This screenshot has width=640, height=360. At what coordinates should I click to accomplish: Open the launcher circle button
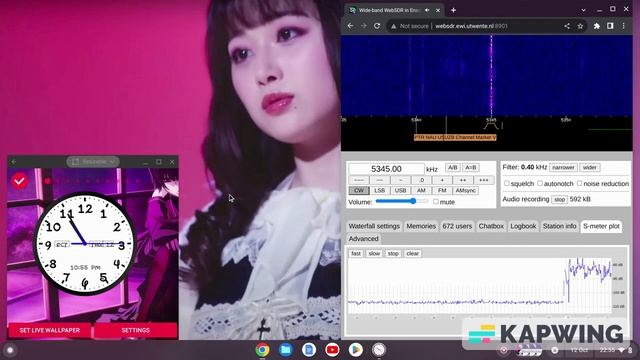click(10, 350)
